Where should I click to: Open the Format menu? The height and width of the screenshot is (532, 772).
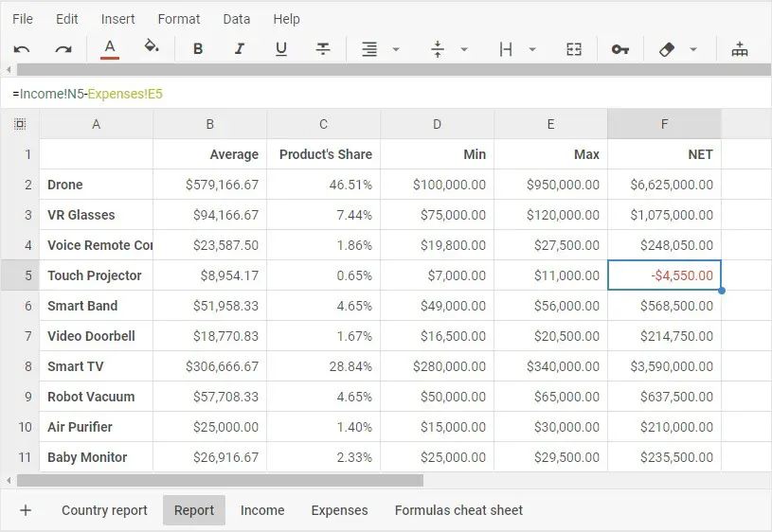click(x=179, y=19)
